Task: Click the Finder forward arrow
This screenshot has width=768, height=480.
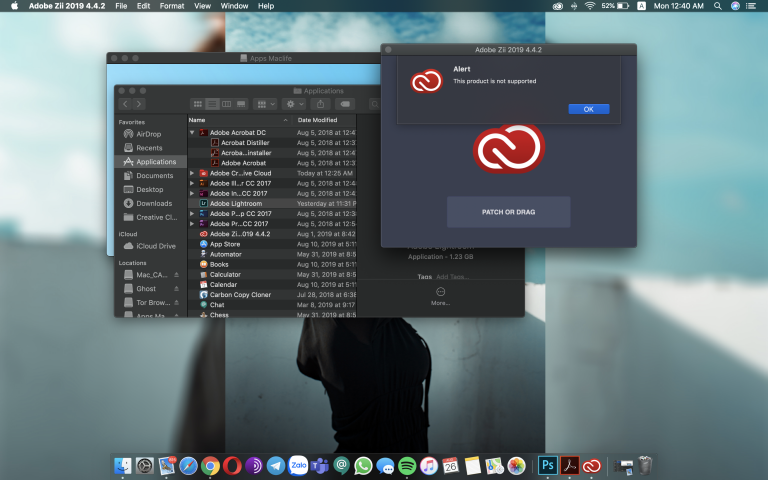Action: point(139,104)
